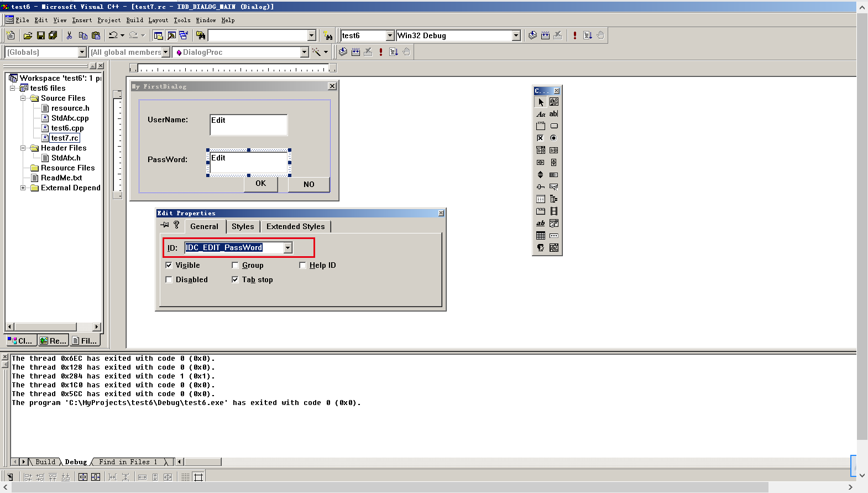Select resource.h in the file tree
868x493 pixels.
(x=70, y=108)
